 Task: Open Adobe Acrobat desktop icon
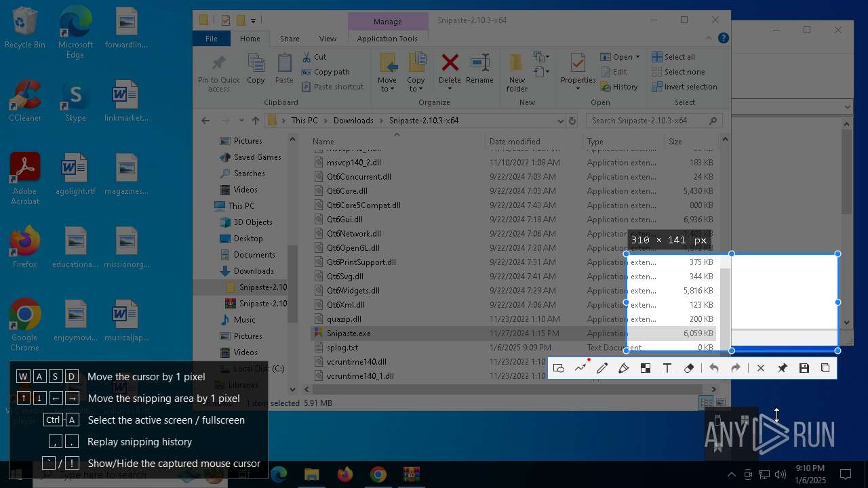(25, 178)
